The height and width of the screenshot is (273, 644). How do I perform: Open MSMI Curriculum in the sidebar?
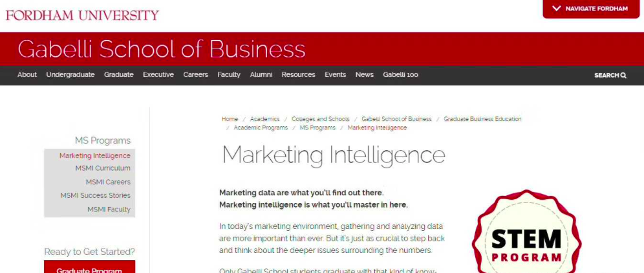pos(103,168)
